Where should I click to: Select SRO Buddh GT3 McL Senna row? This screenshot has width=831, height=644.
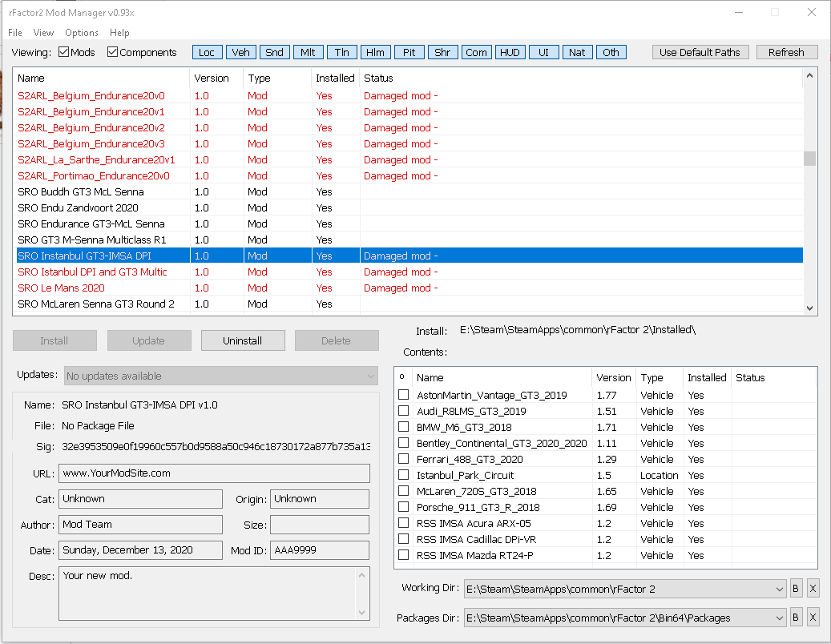coord(408,191)
